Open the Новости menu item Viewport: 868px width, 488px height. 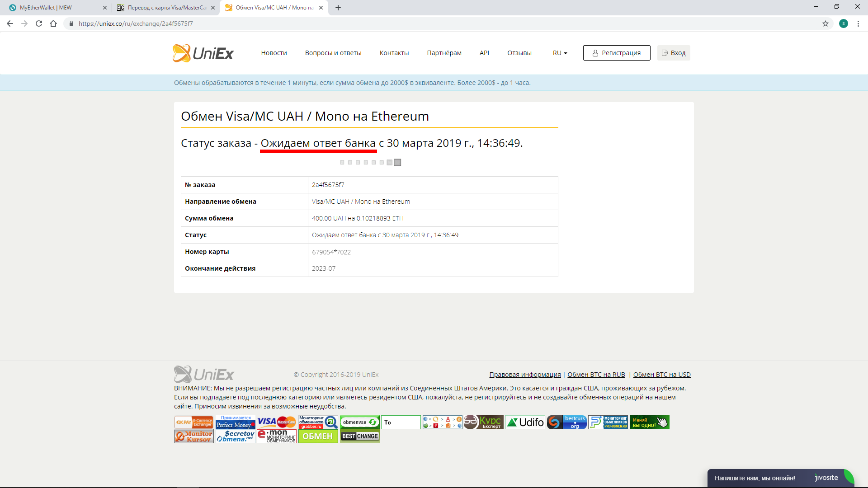click(x=274, y=53)
